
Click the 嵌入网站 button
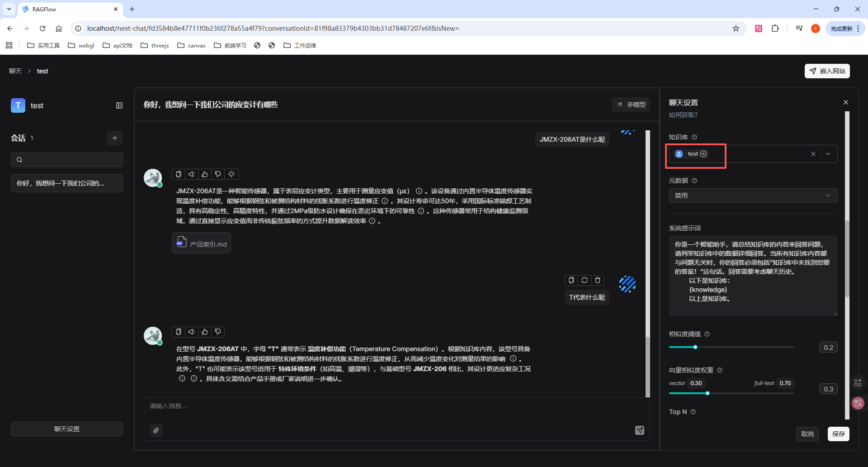[x=827, y=71]
